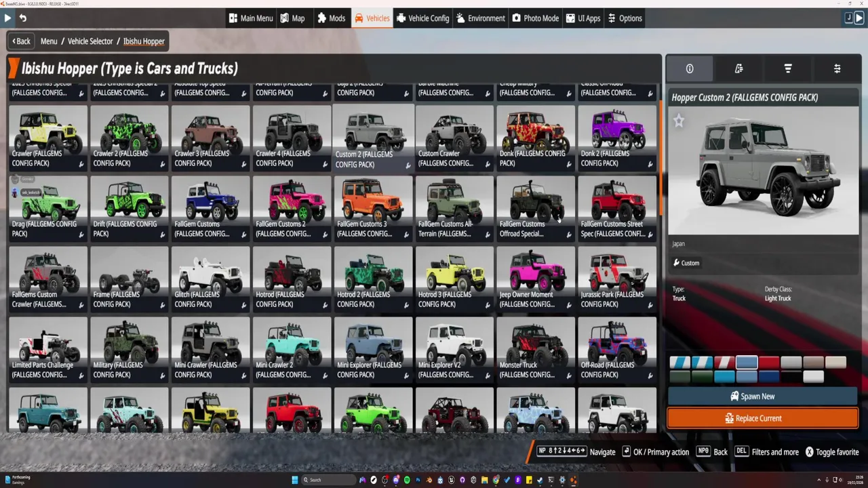This screenshot has height=488, width=868.
Task: Open Spotify from the taskbar
Action: 407,480
